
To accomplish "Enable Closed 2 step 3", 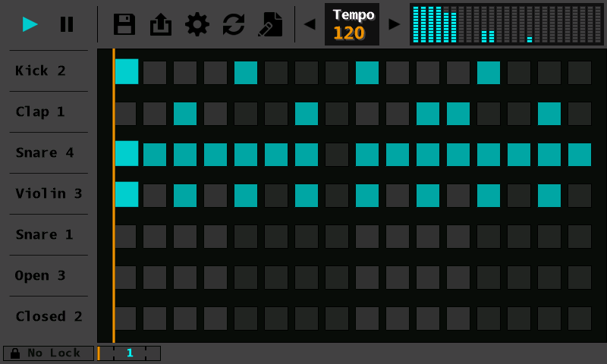I will coord(185,318).
